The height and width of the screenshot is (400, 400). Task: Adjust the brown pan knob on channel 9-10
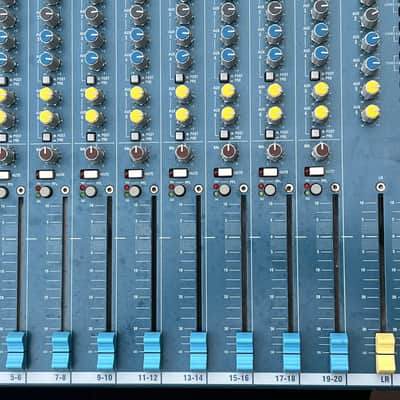(93, 153)
